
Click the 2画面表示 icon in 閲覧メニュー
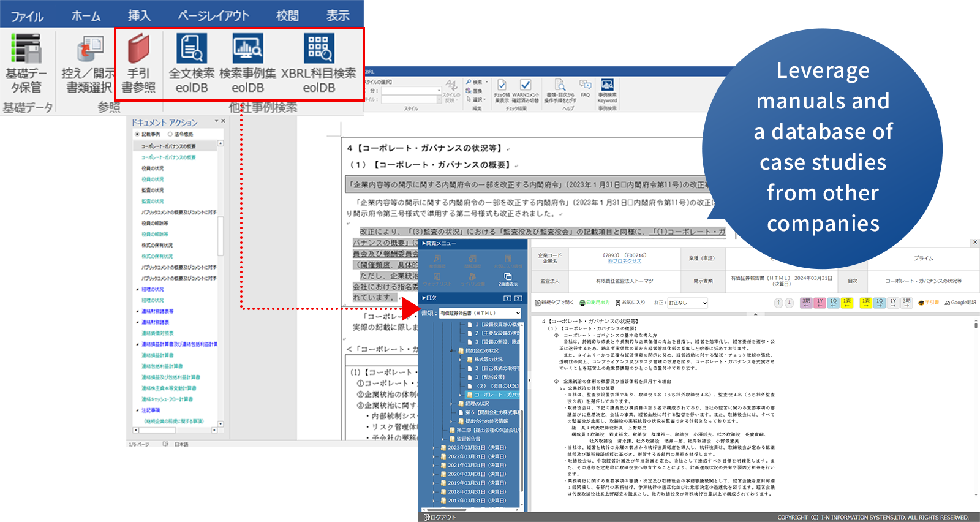[x=508, y=279]
